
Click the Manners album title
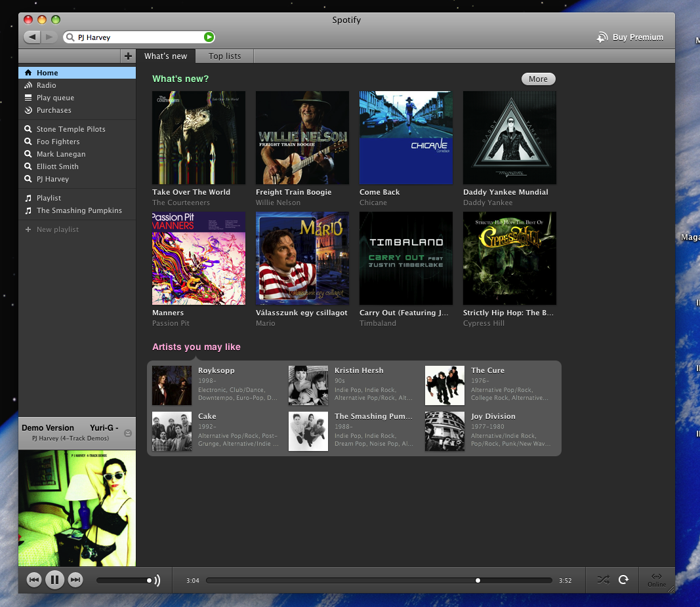pos(168,313)
